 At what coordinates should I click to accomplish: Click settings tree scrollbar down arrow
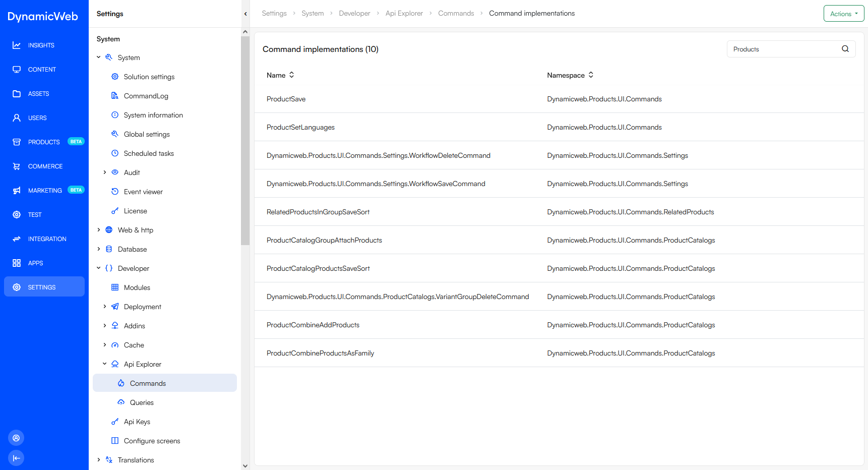click(245, 466)
